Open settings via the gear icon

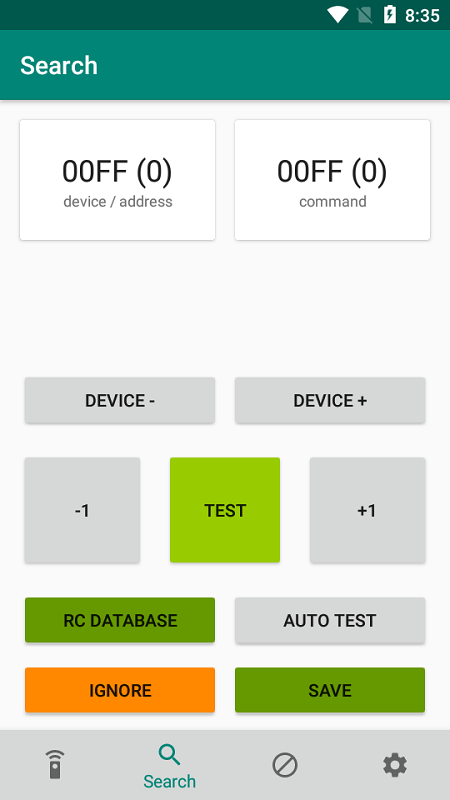click(x=395, y=765)
